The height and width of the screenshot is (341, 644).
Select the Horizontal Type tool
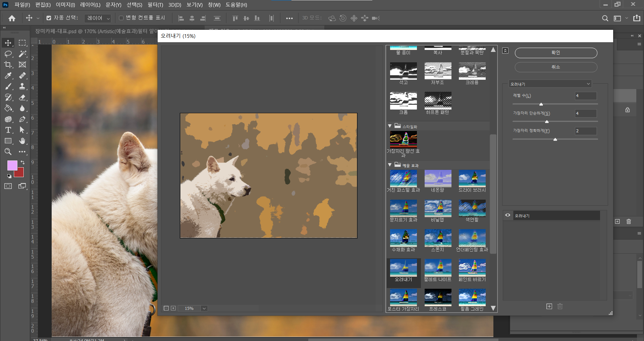[x=8, y=130]
